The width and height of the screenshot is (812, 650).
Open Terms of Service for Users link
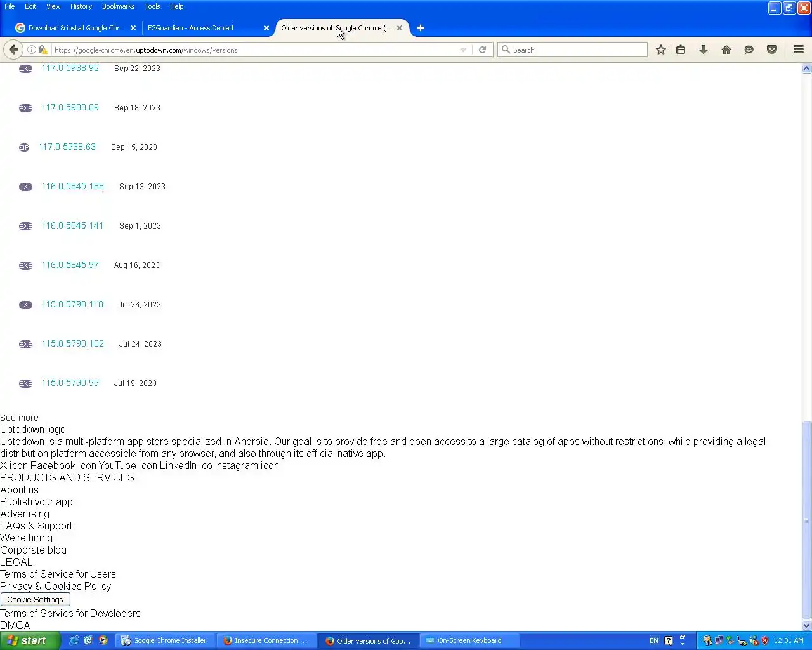pyautogui.click(x=58, y=574)
